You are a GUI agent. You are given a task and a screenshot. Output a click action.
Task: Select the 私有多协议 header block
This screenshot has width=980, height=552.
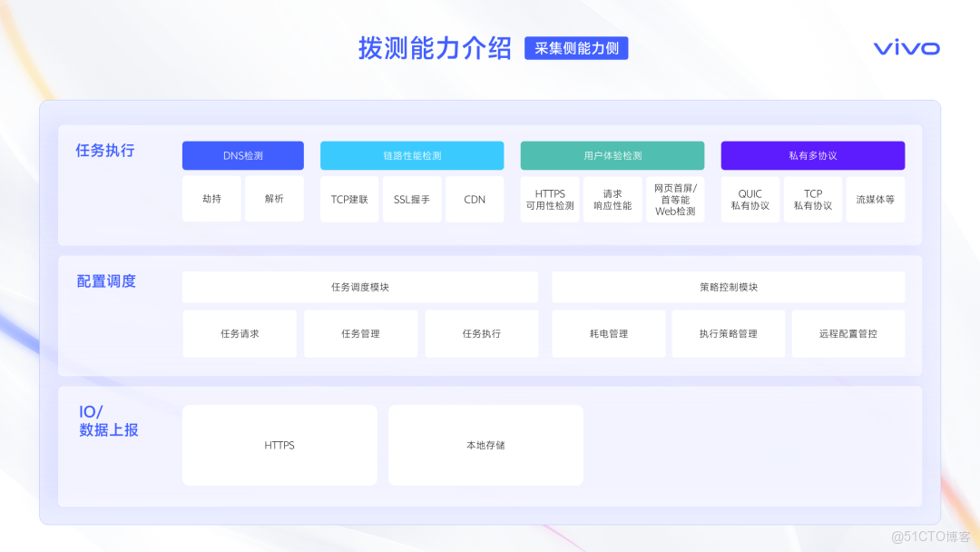click(812, 155)
